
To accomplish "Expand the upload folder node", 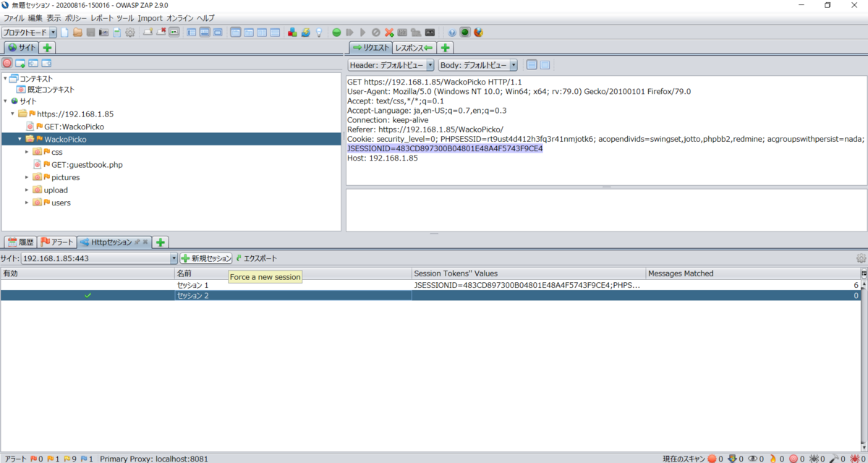I will [x=27, y=190].
